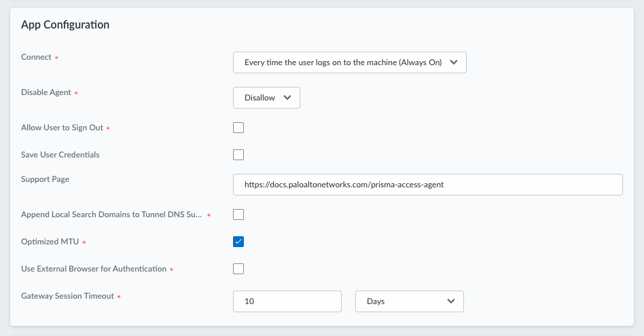This screenshot has width=644, height=336.
Task: Open the Connect method dropdown
Action: 349,62
